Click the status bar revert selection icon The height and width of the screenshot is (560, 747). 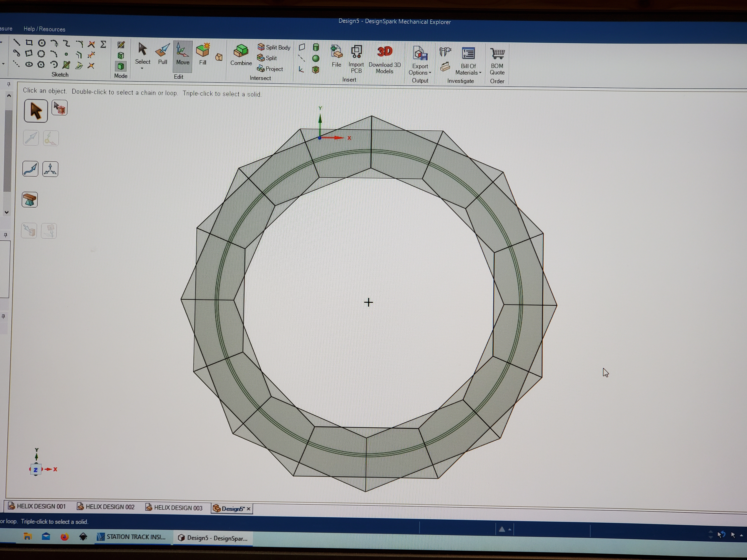721,535
